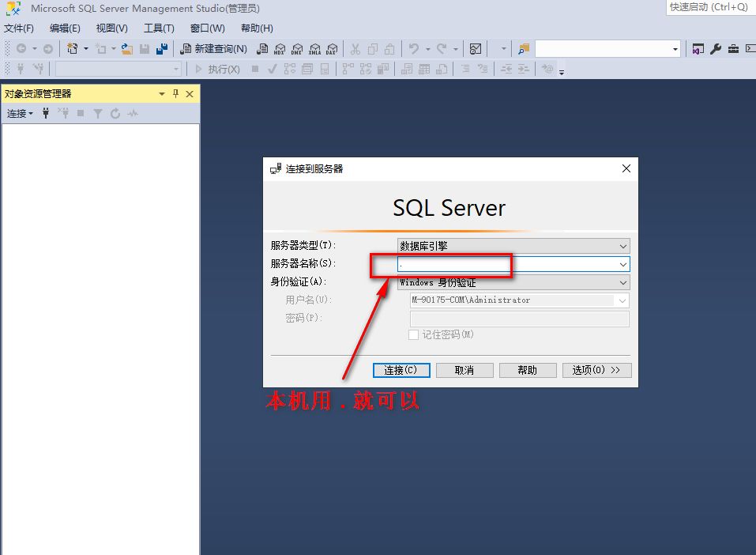Open toolbar overflow options arrow
This screenshot has height=555, width=756.
pyautogui.click(x=562, y=73)
